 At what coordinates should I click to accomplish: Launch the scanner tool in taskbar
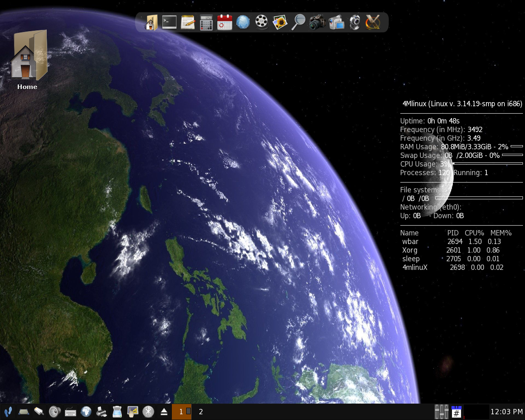(117, 411)
